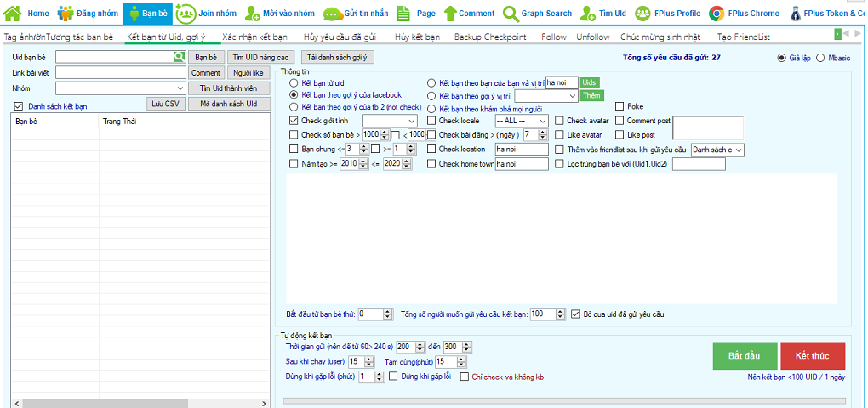This screenshot has height=408, width=868.
Task: Click the progress bar at bottom
Action: [564, 400]
